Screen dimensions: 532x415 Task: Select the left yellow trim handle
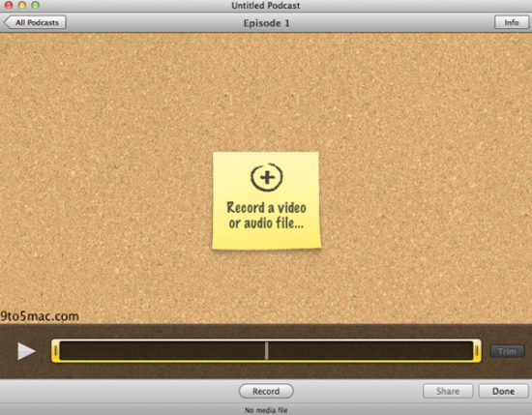(56, 351)
